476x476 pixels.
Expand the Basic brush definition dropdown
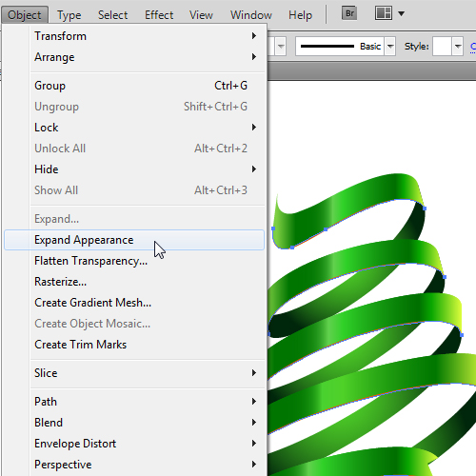click(x=390, y=47)
